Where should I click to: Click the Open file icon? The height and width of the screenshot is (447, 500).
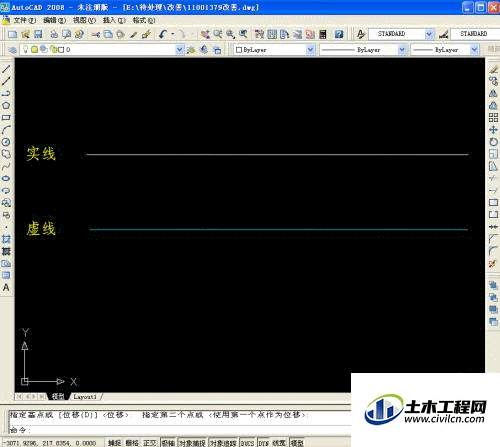pyautogui.click(x=25, y=34)
